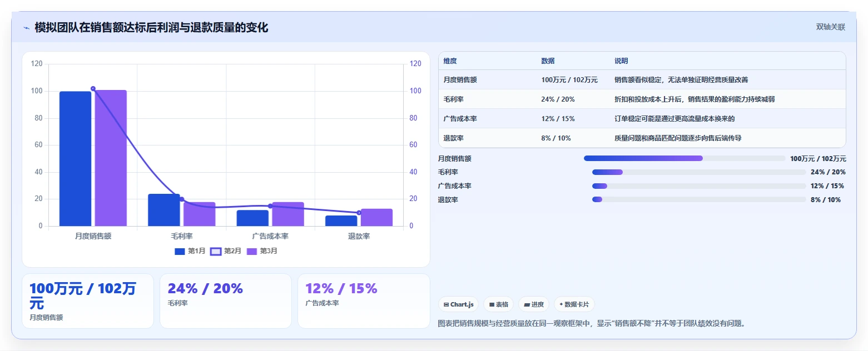868x351 pixels.
Task: Click the line point above 退款率
Action: (x=359, y=213)
